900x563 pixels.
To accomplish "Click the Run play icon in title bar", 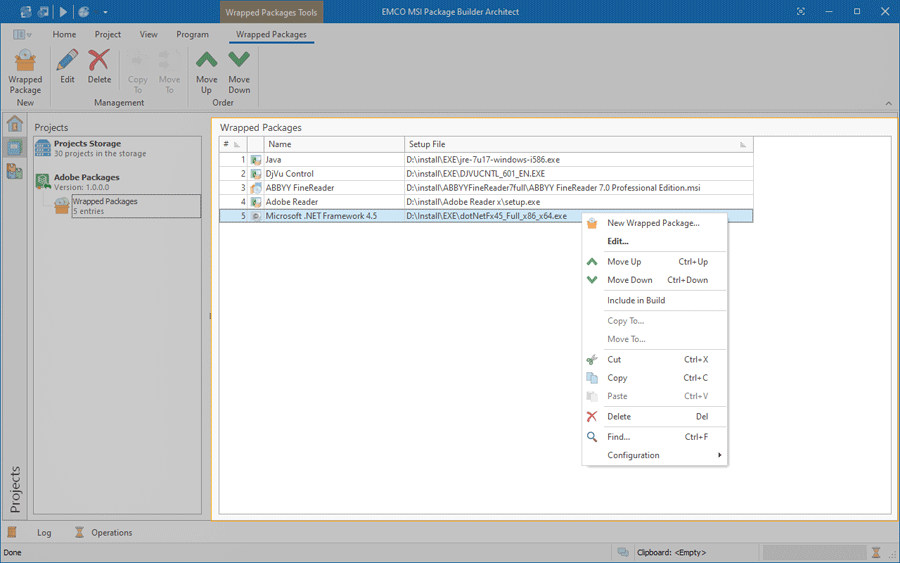I will coord(63,11).
